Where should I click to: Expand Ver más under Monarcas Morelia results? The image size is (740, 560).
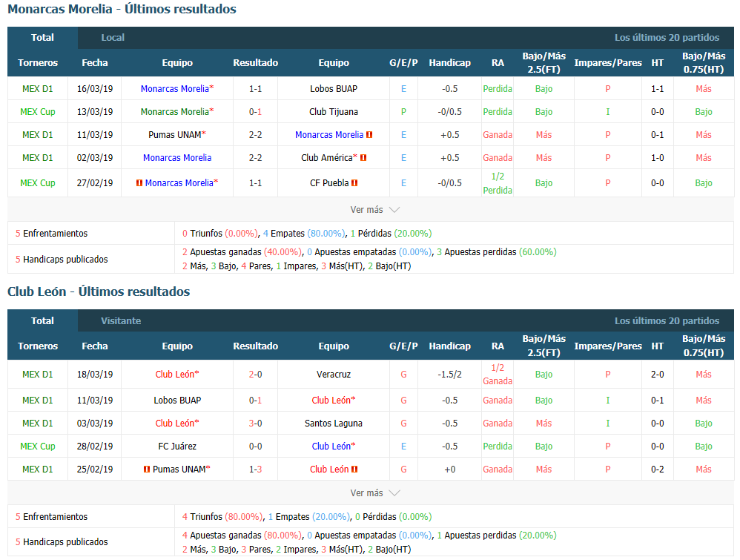coord(374,210)
